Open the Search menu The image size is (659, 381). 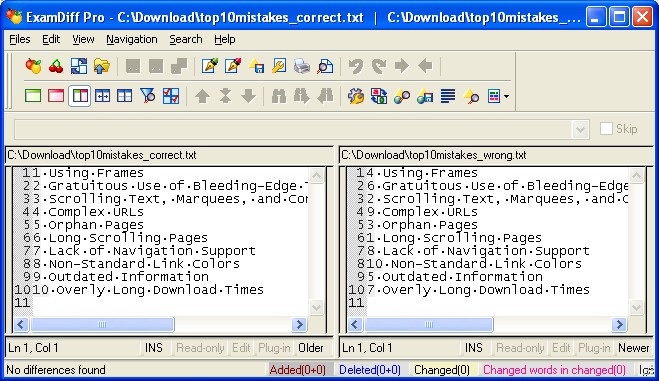click(186, 39)
